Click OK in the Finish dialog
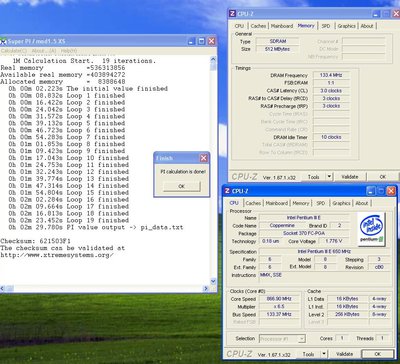 182,186
